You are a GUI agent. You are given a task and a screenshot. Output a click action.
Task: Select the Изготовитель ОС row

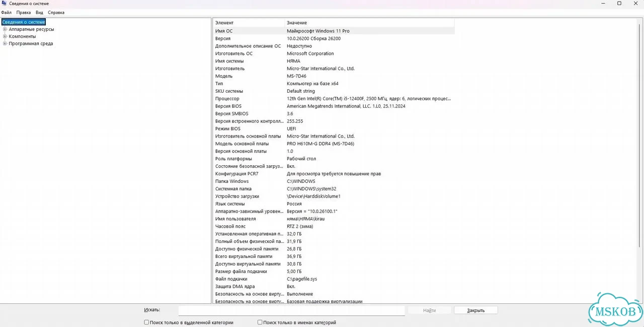coord(334,53)
